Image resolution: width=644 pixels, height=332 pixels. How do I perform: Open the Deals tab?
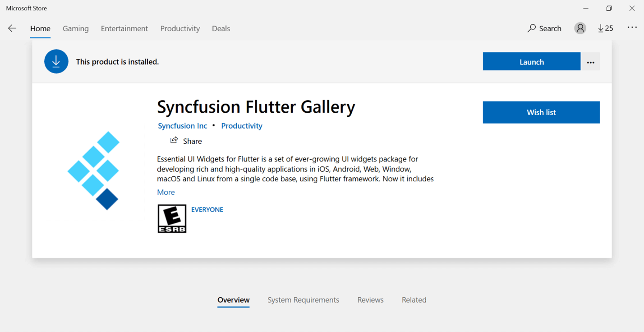click(221, 28)
